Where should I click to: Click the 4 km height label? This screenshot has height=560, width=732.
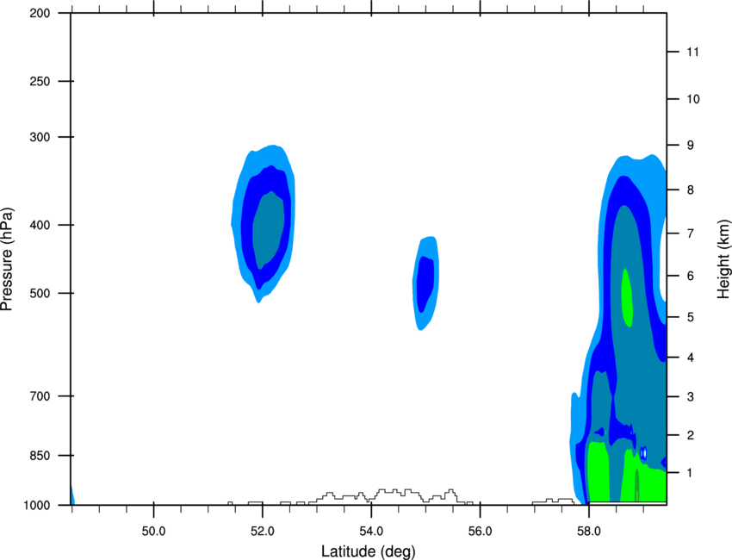(691, 358)
